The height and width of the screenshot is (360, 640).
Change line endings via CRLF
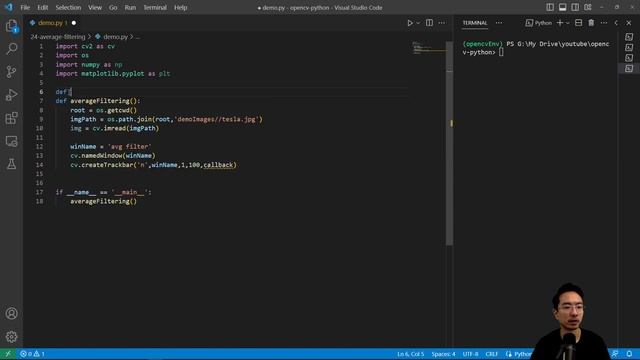[x=491, y=354]
